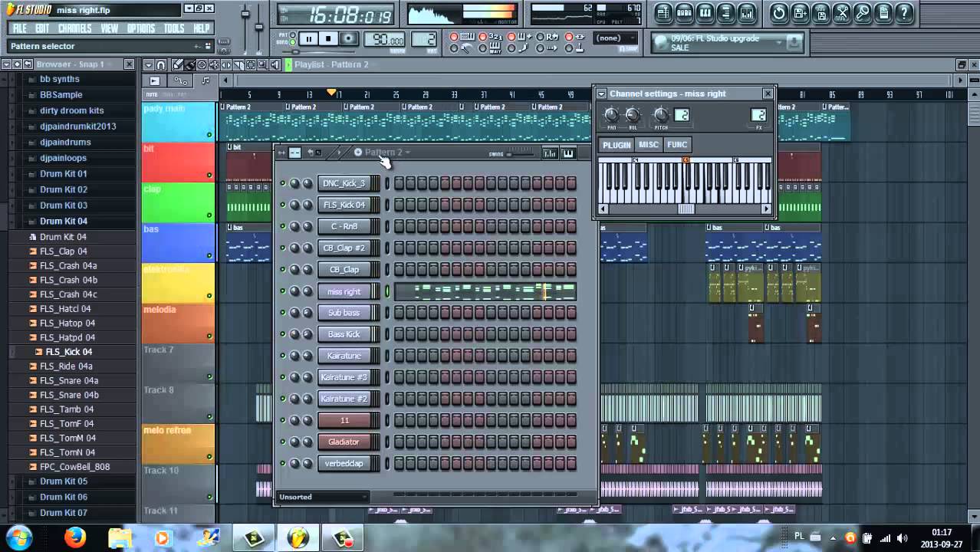
Task: Open the project info toolbar icon
Action: [883, 12]
